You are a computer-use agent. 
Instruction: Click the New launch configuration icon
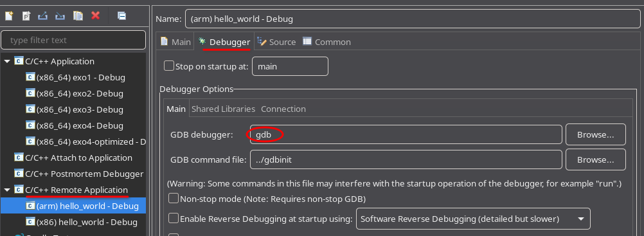[x=9, y=16]
